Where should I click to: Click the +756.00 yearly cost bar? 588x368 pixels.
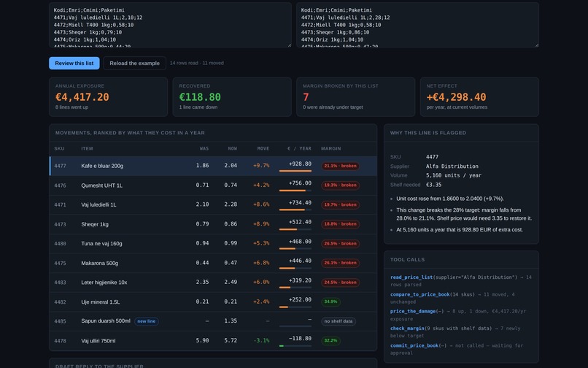(x=295, y=191)
